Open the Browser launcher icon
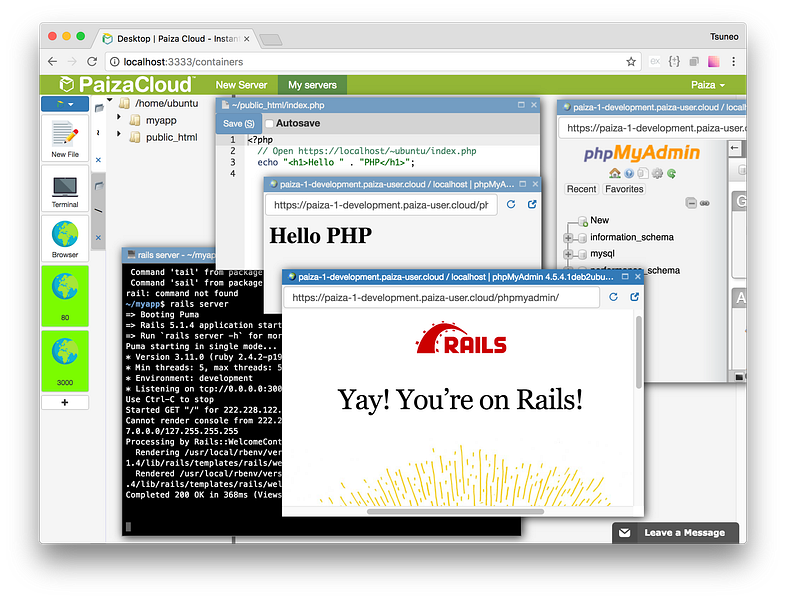Image resolution: width=786 pixels, height=600 pixels. tap(65, 239)
